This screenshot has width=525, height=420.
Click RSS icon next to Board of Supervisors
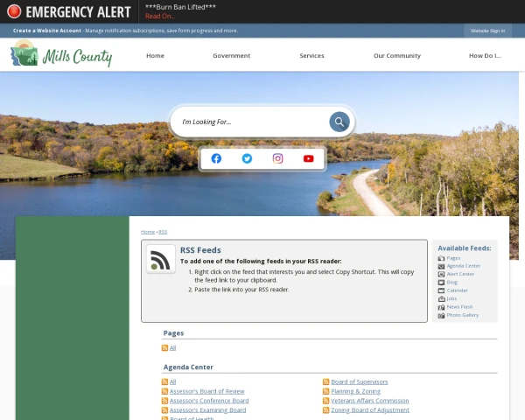325,381
